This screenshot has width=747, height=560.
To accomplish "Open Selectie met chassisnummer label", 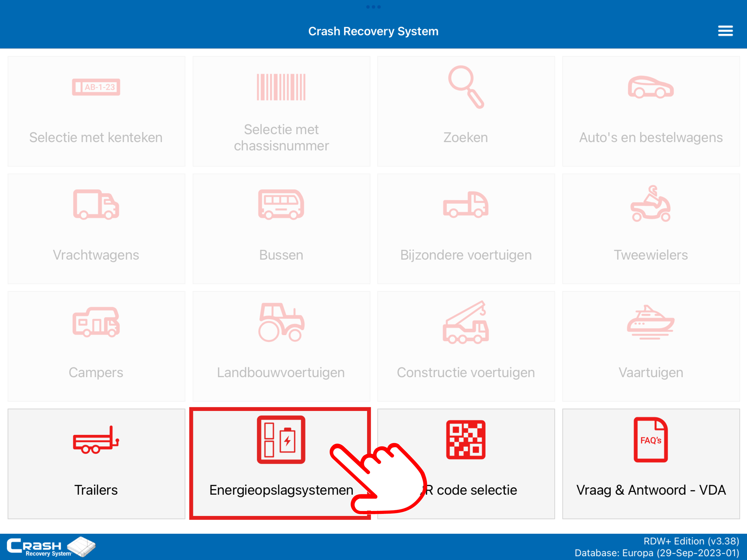I will click(x=281, y=137).
